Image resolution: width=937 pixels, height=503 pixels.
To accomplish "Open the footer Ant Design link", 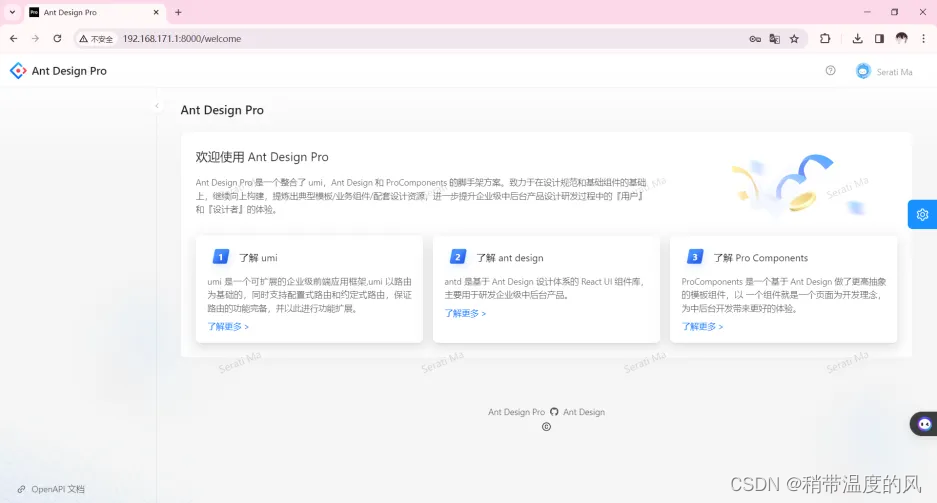I will [584, 412].
